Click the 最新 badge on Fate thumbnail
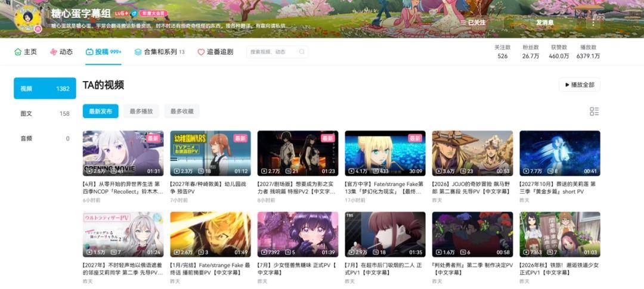 (415, 138)
